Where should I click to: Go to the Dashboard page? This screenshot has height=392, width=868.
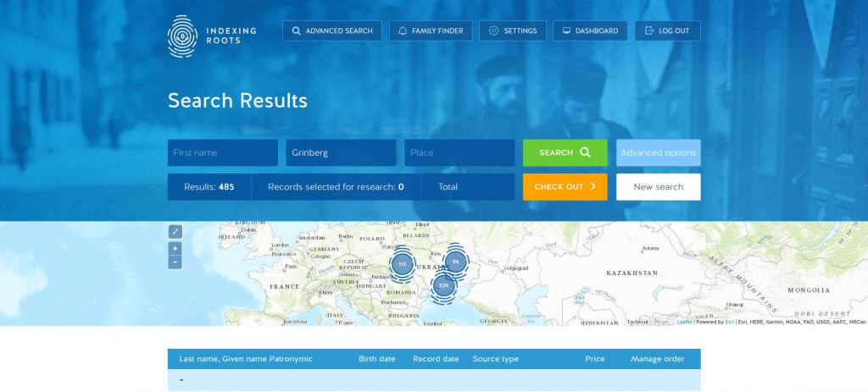[x=590, y=31]
